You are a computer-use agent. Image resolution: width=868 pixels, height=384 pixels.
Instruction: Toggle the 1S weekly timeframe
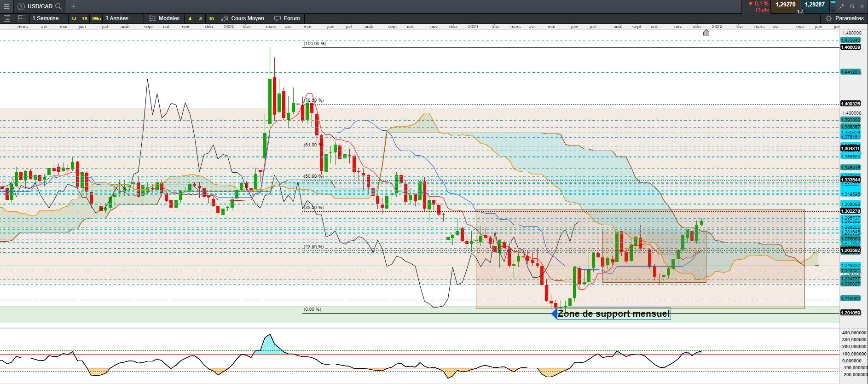tap(85, 19)
